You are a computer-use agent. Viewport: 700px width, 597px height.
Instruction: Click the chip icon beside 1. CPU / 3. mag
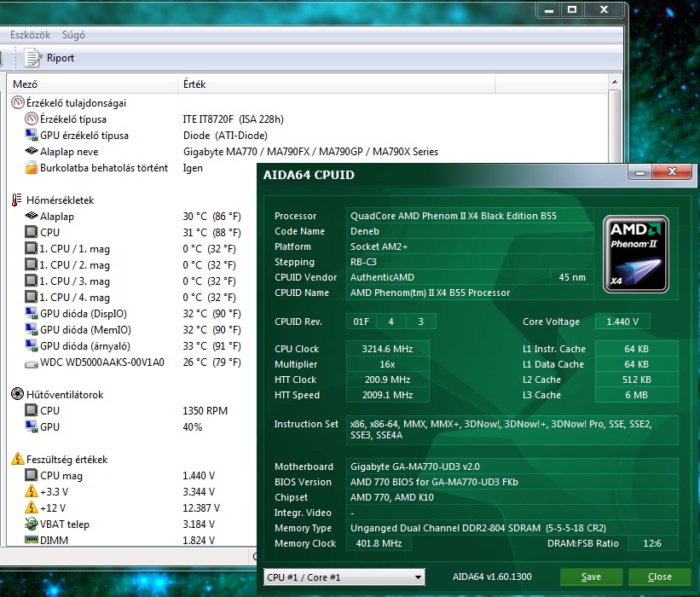[x=32, y=281]
